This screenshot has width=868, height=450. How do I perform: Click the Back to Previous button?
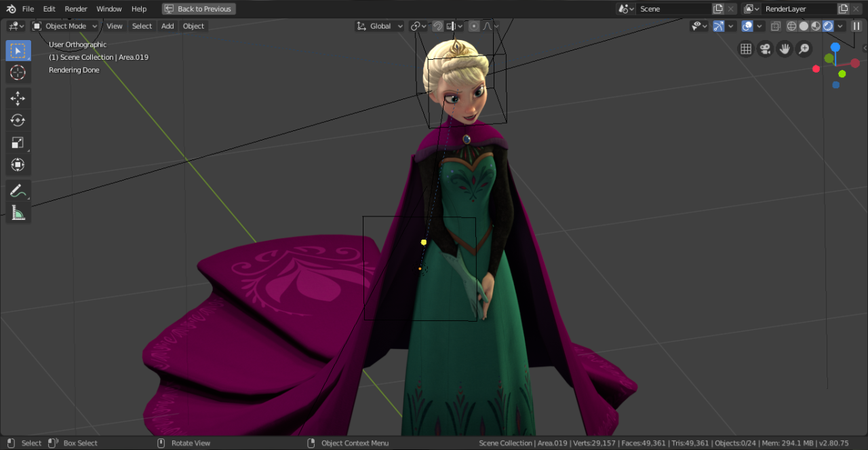click(x=198, y=9)
